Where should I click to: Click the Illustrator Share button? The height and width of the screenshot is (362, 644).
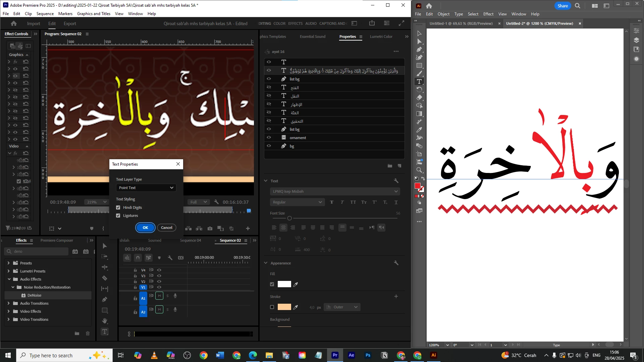562,6
